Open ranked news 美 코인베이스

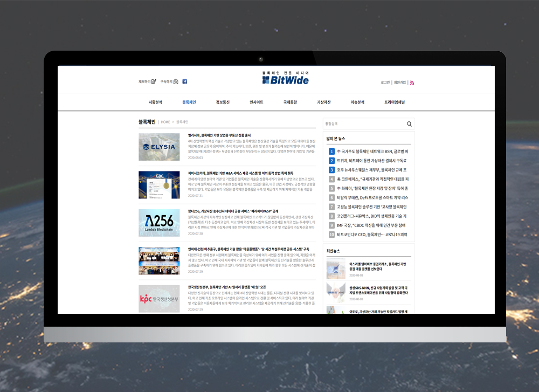pyautogui.click(x=372, y=179)
